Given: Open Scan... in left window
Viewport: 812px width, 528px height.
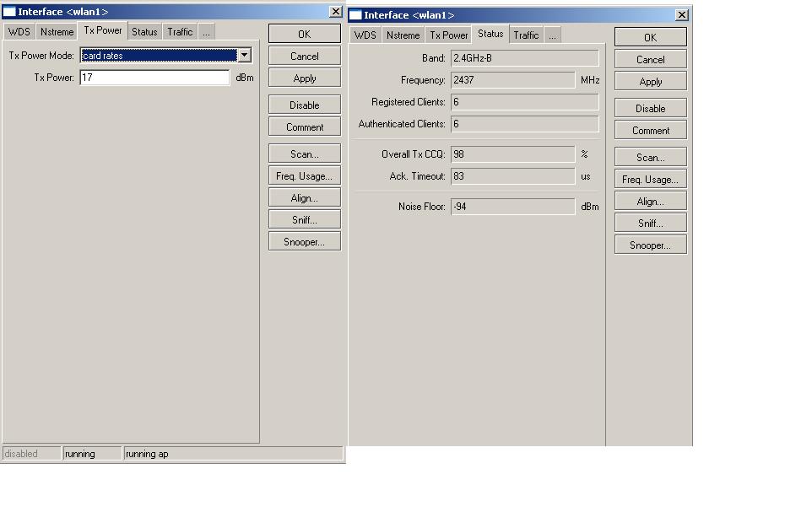Looking at the screenshot, I should click(x=305, y=154).
